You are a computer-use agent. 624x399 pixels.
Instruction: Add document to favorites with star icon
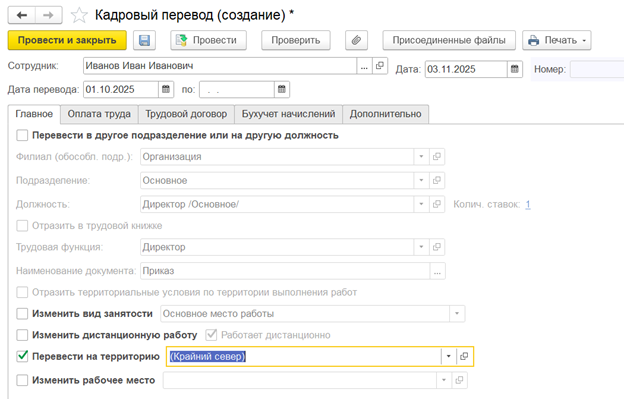pos(79,16)
